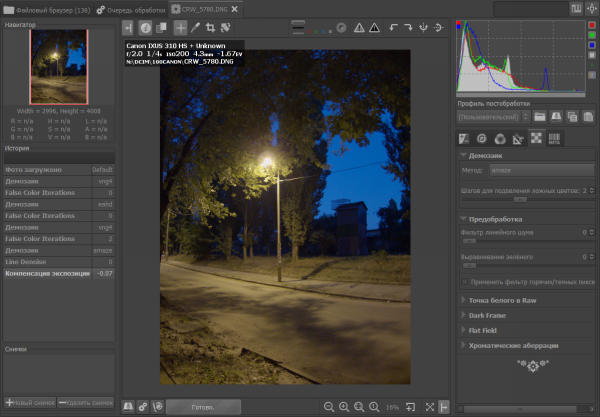600x417 pixels.
Task: Rotate the image right
Action: coord(408,28)
